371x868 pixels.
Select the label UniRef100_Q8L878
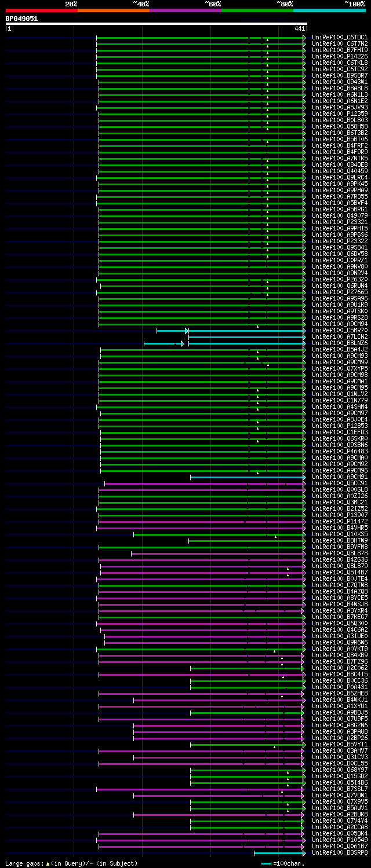pos(340,554)
